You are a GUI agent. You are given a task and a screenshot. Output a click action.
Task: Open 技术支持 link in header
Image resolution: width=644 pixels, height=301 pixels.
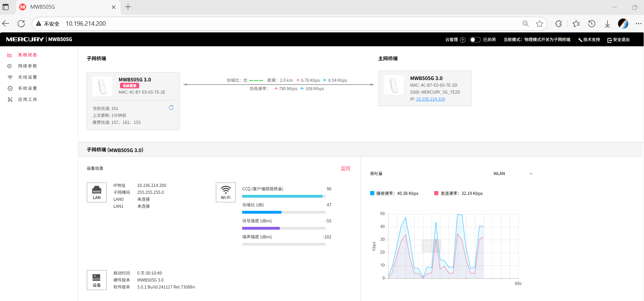[589, 40]
